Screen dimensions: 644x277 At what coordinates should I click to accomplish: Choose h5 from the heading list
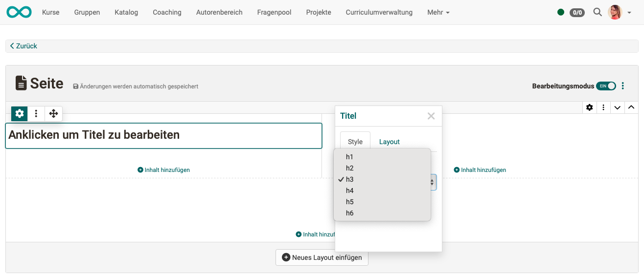(349, 202)
